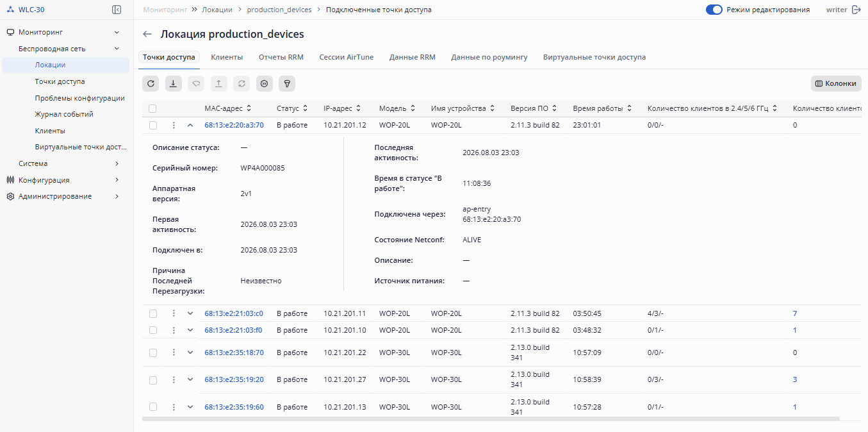This screenshot has height=432, width=868.
Task: Go back using the arrow beside Локация
Action: (147, 34)
